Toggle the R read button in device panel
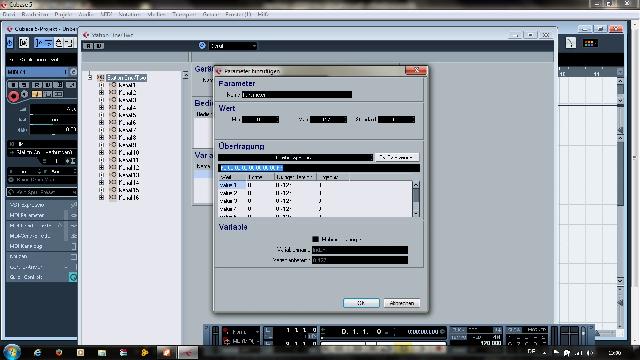640x360 pixels. click(89, 46)
